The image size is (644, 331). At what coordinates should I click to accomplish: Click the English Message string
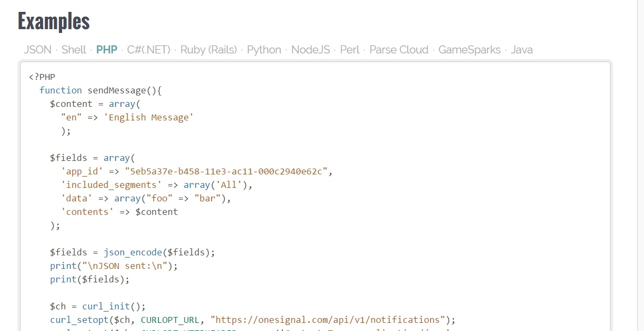pyautogui.click(x=148, y=117)
